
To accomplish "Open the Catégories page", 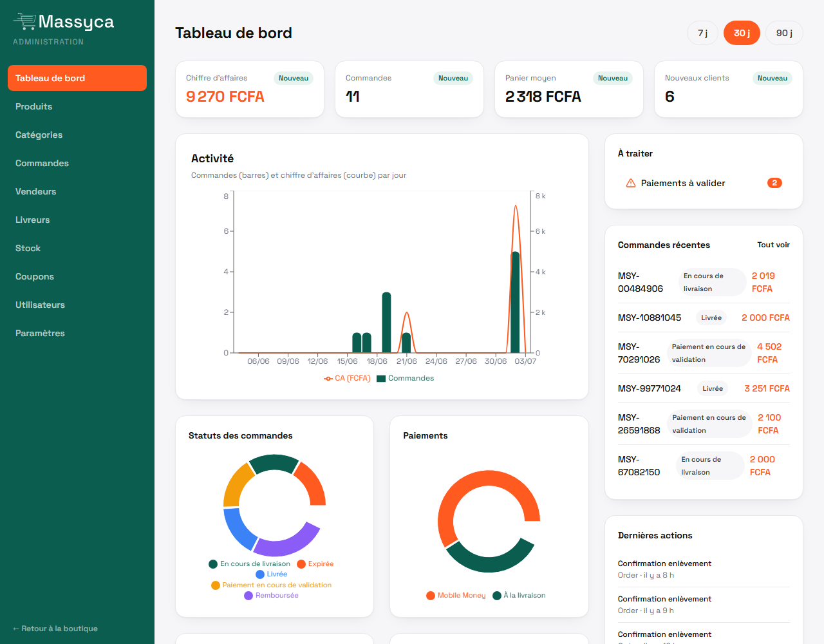I will (x=77, y=135).
